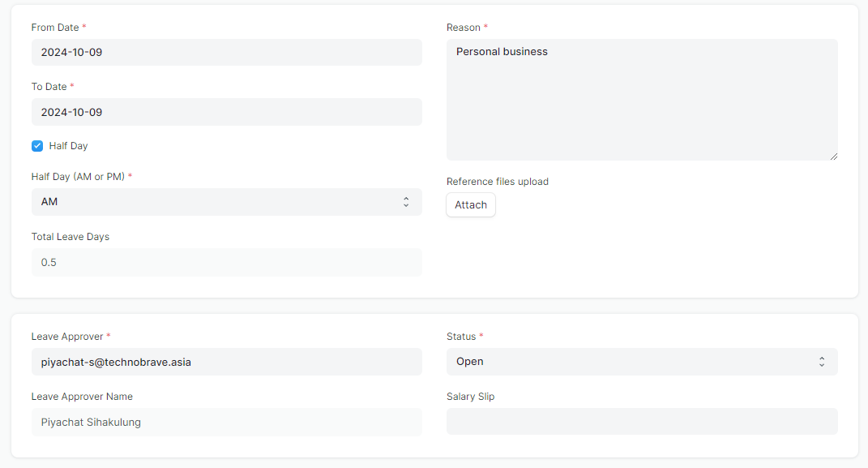Click inside the Reason text area

tap(642, 100)
